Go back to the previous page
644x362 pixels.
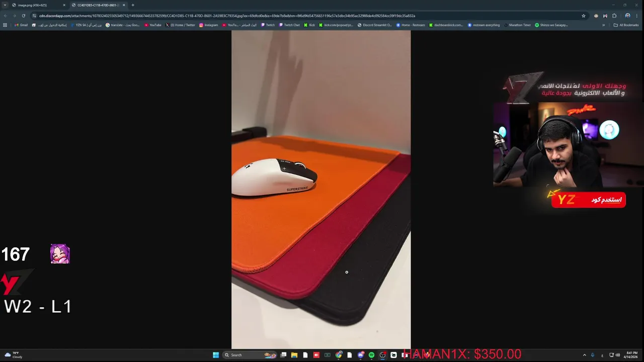tap(6, 16)
